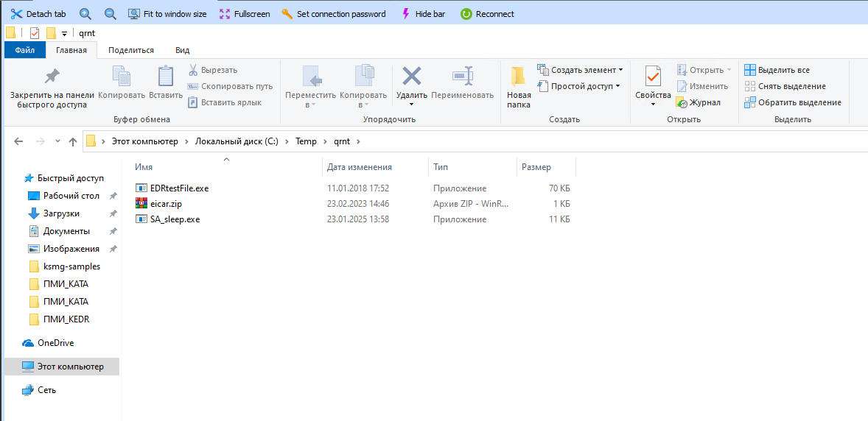Open ПМИ_KEDR folder in Quick Access

point(66,319)
